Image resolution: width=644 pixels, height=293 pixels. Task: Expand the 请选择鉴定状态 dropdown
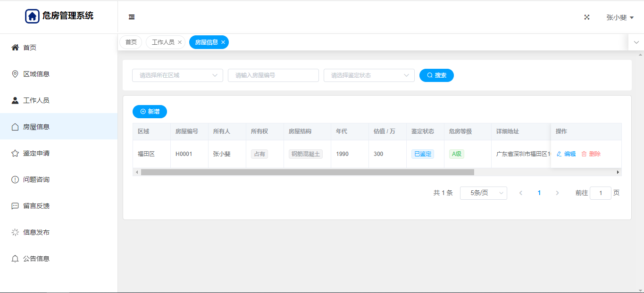(369, 75)
